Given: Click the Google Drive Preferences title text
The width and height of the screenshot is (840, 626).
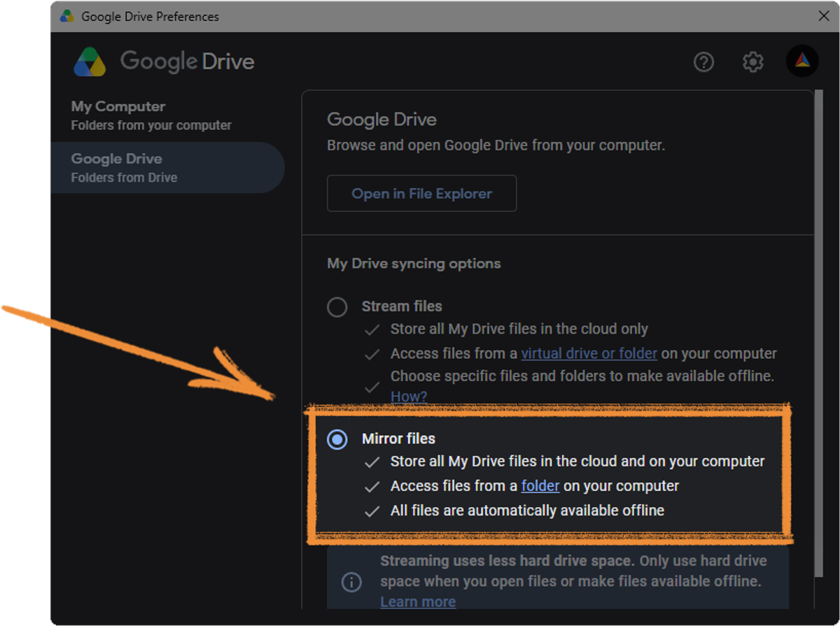Looking at the screenshot, I should coord(150,16).
